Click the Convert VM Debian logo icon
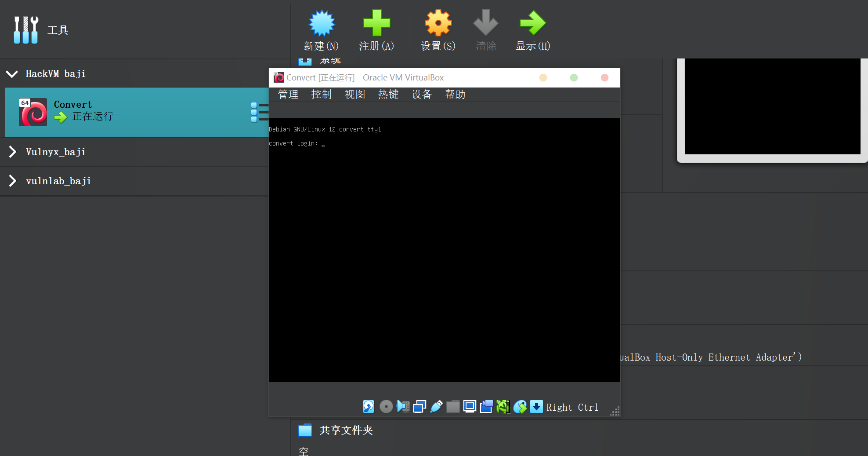The height and width of the screenshot is (456, 868). coord(33,112)
